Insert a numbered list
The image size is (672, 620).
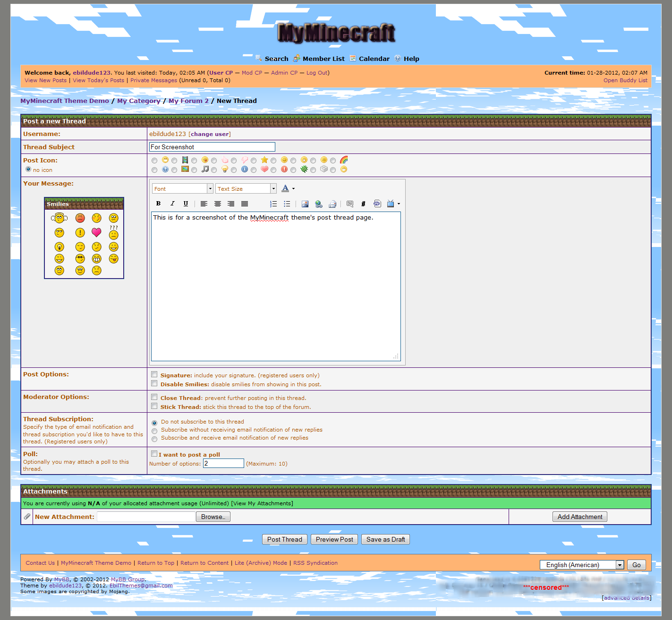(273, 204)
